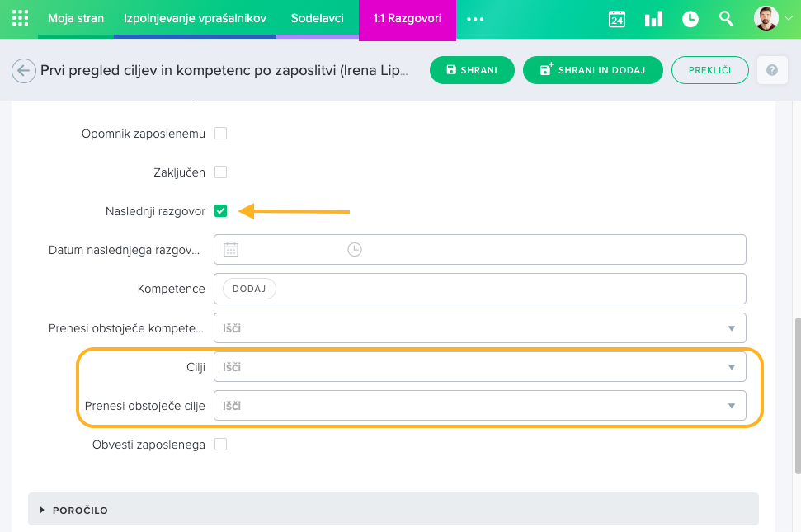Open the clock time-tracking icon

tap(690, 19)
